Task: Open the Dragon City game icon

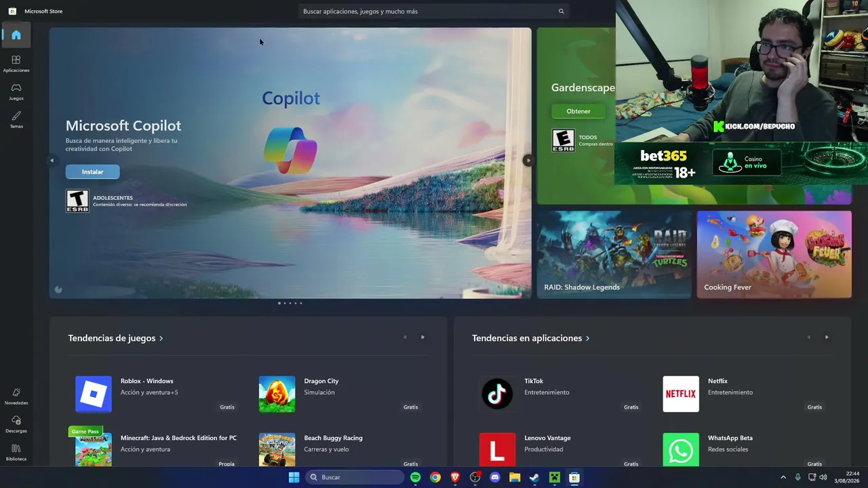Action: [x=277, y=394]
